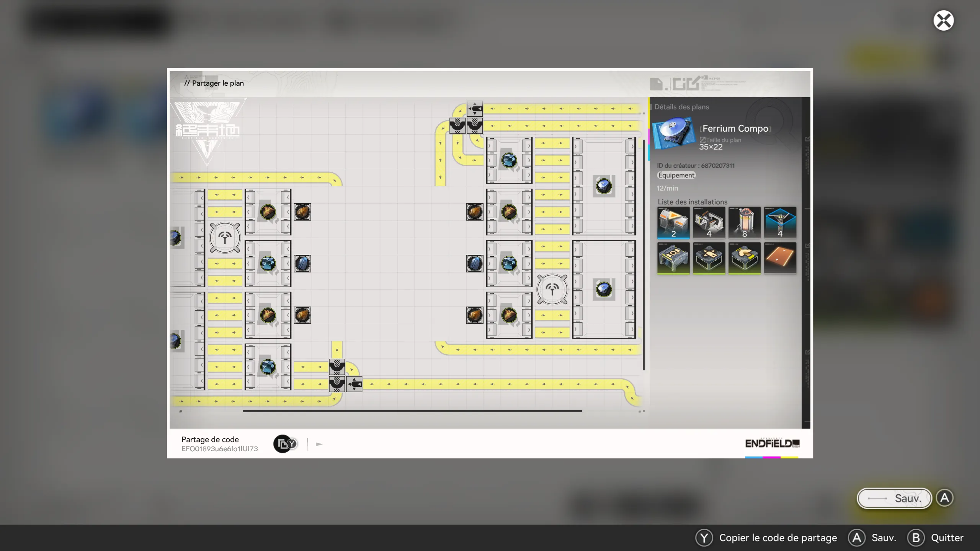The height and width of the screenshot is (551, 980).
Task: Select the splitter node at top of plan
Action: (475, 109)
